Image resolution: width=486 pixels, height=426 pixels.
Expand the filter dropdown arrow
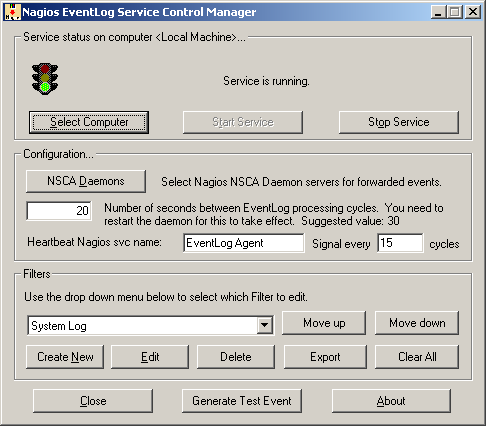coord(265,325)
